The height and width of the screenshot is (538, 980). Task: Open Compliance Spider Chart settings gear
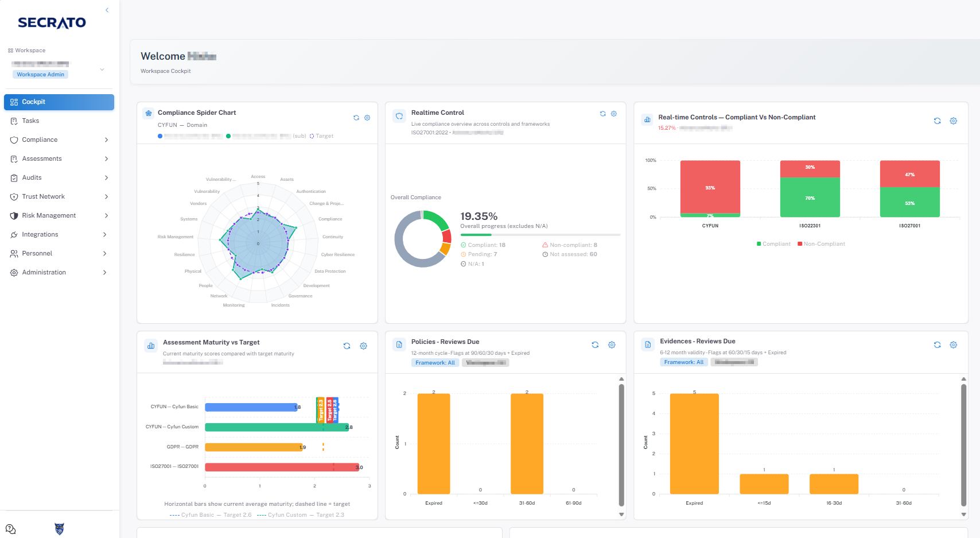(367, 118)
